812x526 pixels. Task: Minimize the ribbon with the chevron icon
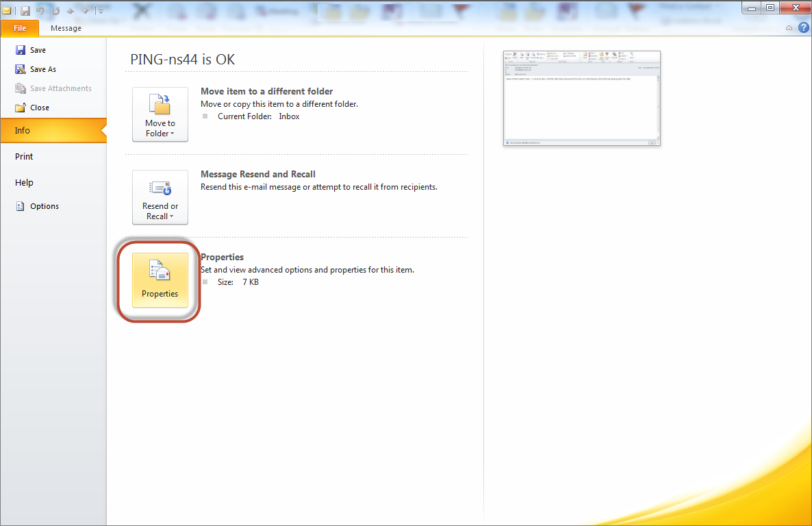point(789,28)
